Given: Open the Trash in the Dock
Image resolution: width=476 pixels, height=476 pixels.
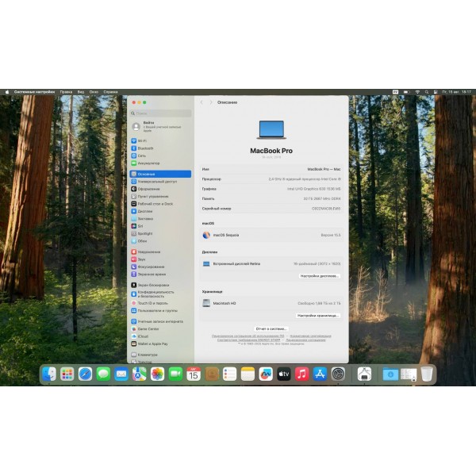Looking at the screenshot, I should coord(427,374).
